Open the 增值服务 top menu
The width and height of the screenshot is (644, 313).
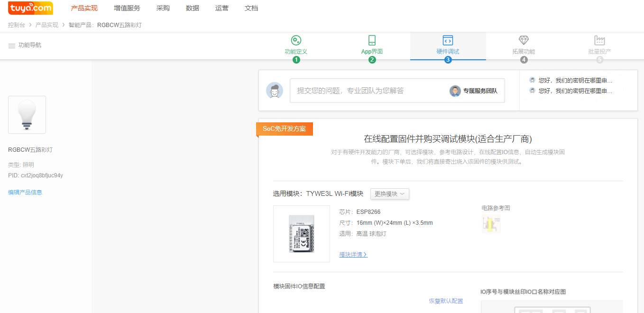[127, 8]
